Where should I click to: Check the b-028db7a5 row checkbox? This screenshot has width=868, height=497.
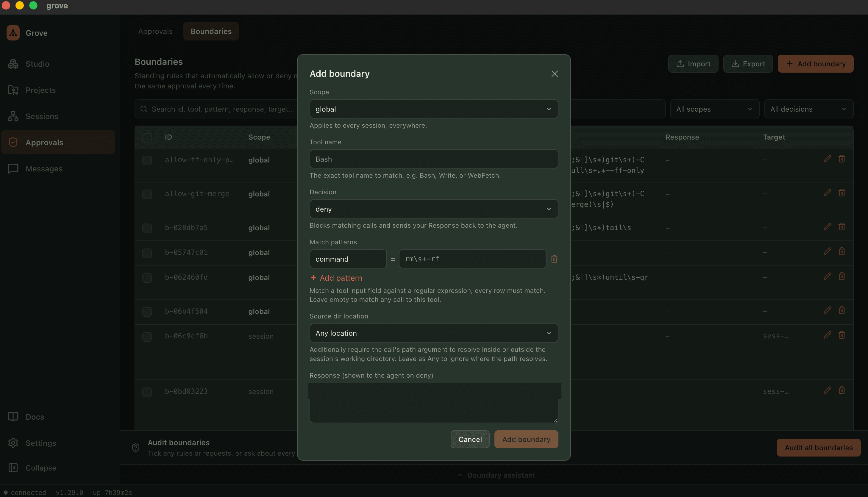coord(147,228)
